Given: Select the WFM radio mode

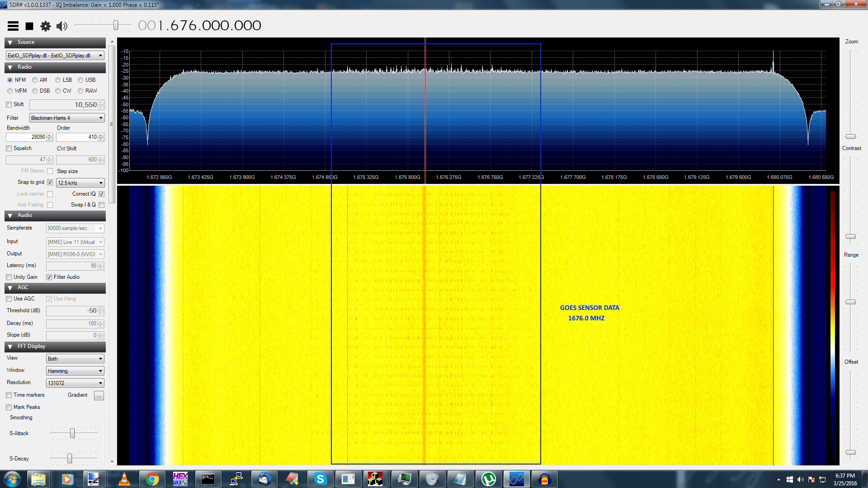Looking at the screenshot, I should click(x=10, y=91).
